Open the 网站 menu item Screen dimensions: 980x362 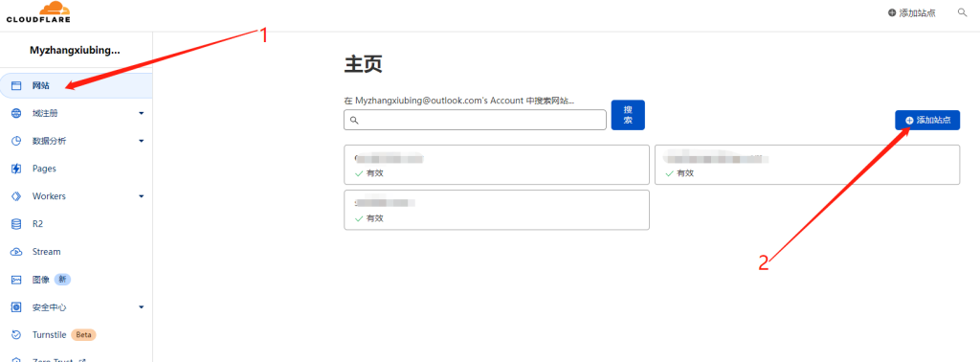(x=77, y=85)
